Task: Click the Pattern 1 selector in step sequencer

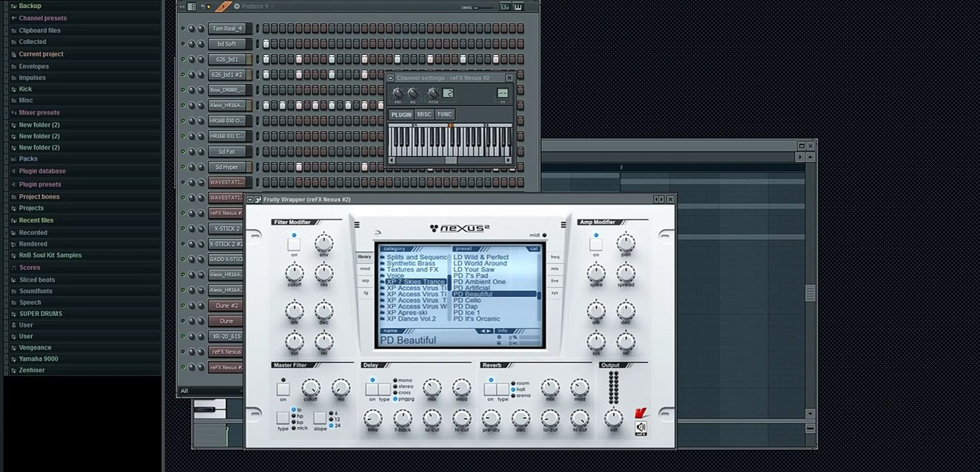Action: 255,7
